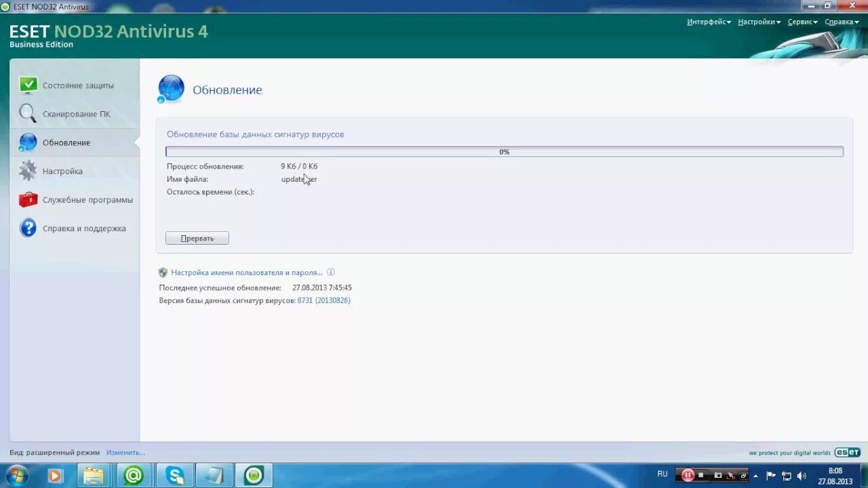
Task: Click the update progress bar at 0%
Action: coord(505,152)
